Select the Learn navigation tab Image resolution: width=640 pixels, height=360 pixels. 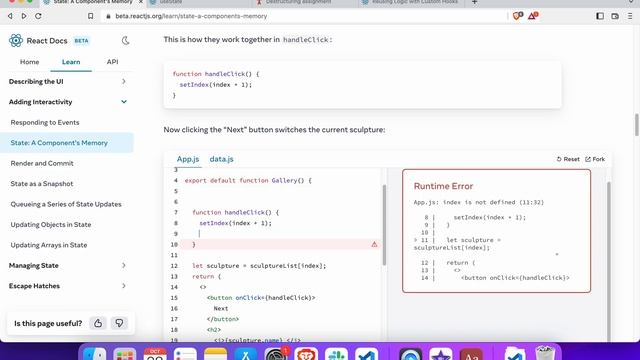pyautogui.click(x=71, y=62)
